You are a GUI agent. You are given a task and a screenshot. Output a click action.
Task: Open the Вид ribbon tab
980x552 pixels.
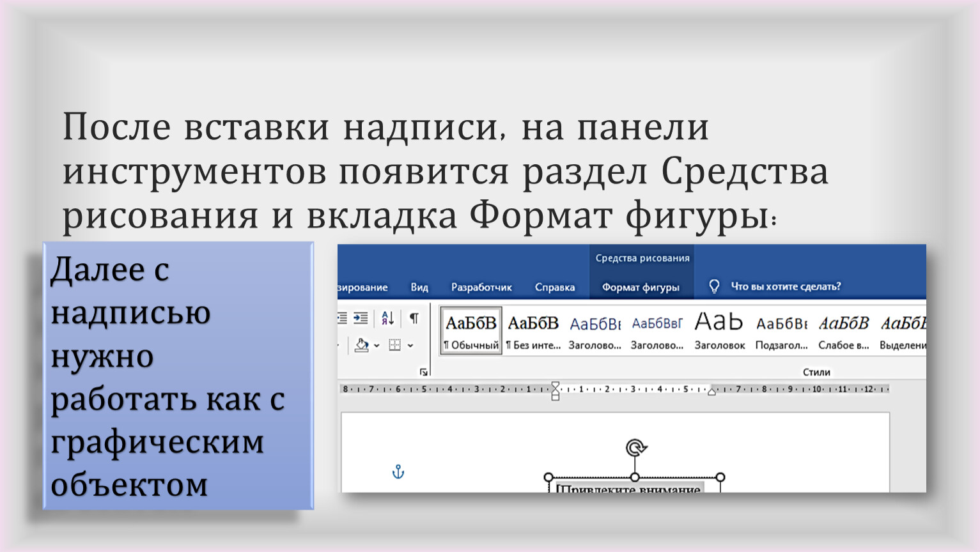click(x=419, y=287)
